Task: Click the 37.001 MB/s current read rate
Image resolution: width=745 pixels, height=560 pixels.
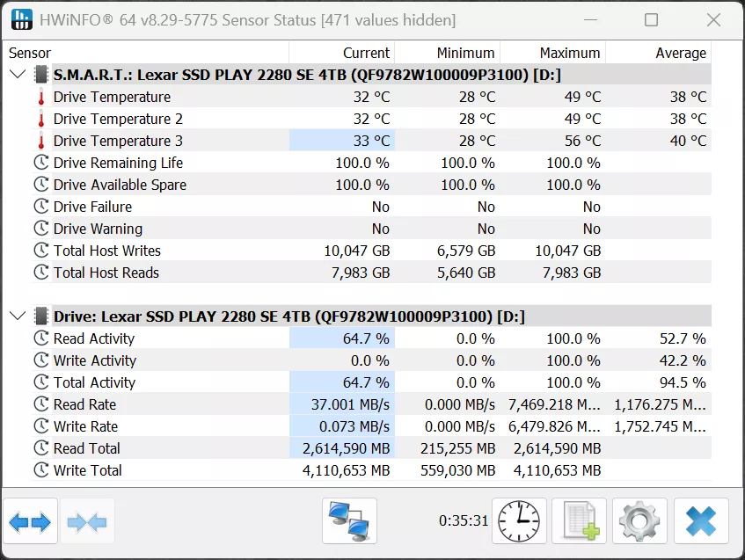Action: pyautogui.click(x=350, y=404)
